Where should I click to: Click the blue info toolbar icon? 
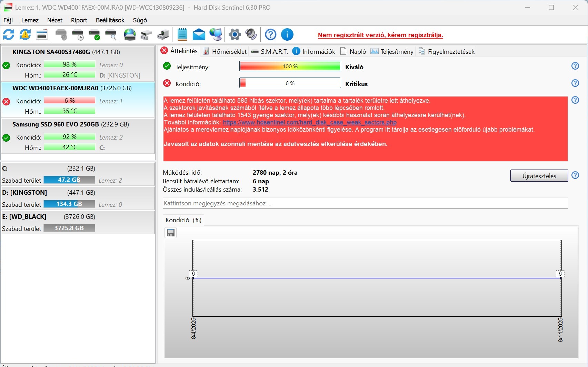click(x=287, y=34)
